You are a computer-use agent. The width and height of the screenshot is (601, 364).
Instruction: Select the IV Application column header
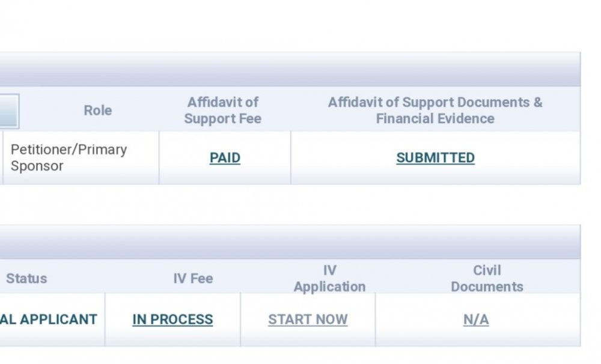point(329,279)
